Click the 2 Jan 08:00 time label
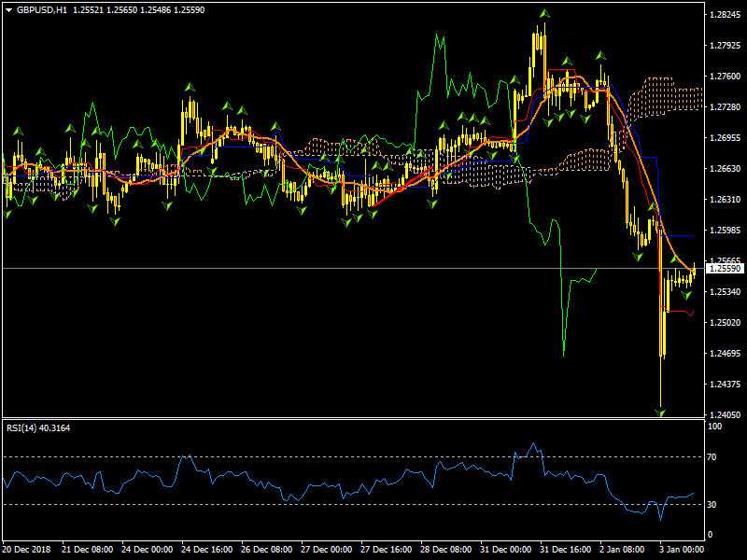Viewport: 747px width, 560px height. [x=622, y=550]
